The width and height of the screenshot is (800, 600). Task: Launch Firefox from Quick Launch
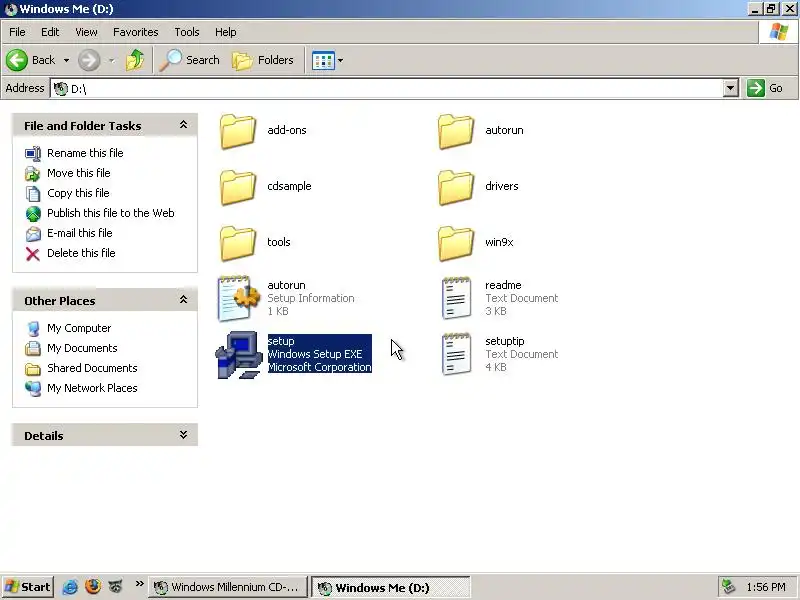(93, 587)
